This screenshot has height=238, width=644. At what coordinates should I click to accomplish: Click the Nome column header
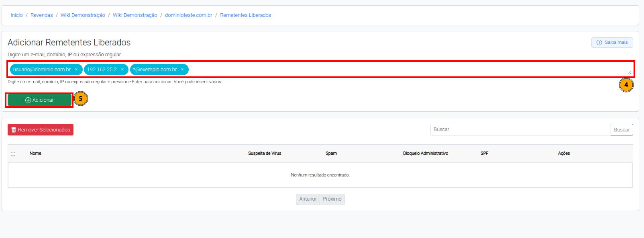click(35, 154)
